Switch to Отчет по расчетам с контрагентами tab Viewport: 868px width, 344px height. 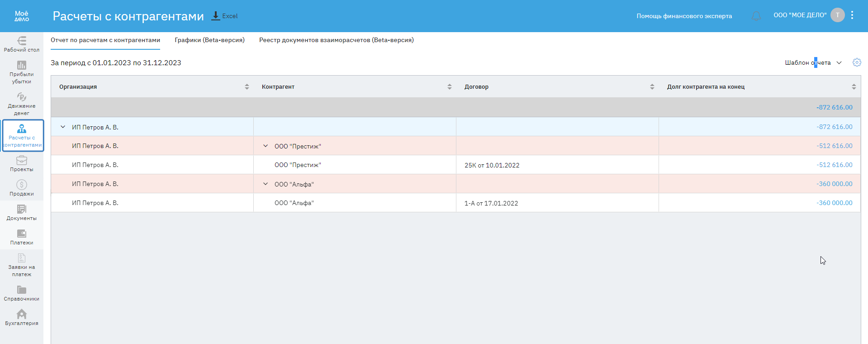click(x=105, y=40)
